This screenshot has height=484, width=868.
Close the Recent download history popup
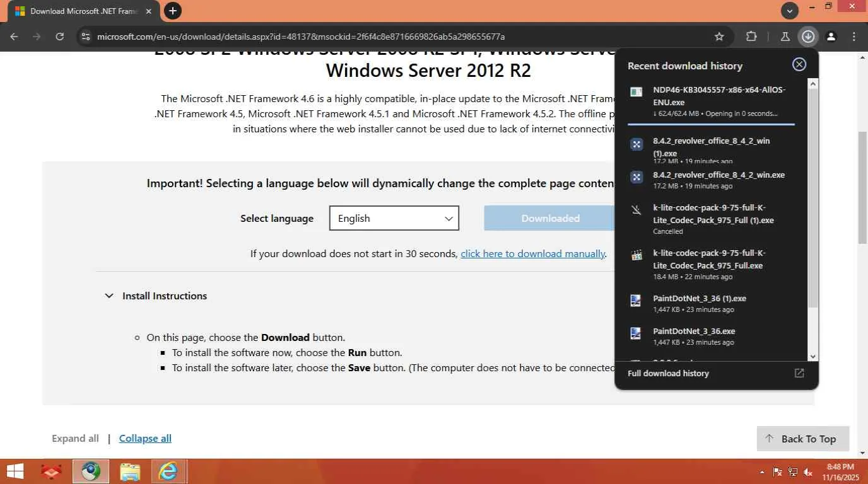[x=799, y=64]
